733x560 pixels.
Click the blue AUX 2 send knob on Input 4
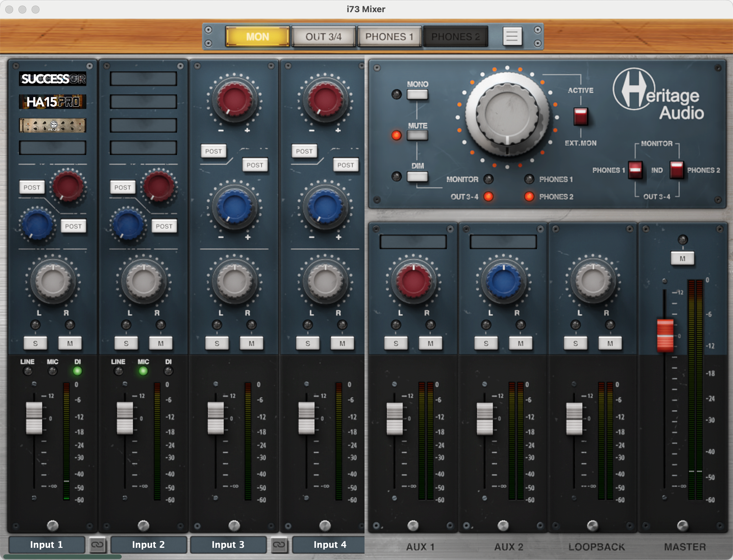[325, 207]
